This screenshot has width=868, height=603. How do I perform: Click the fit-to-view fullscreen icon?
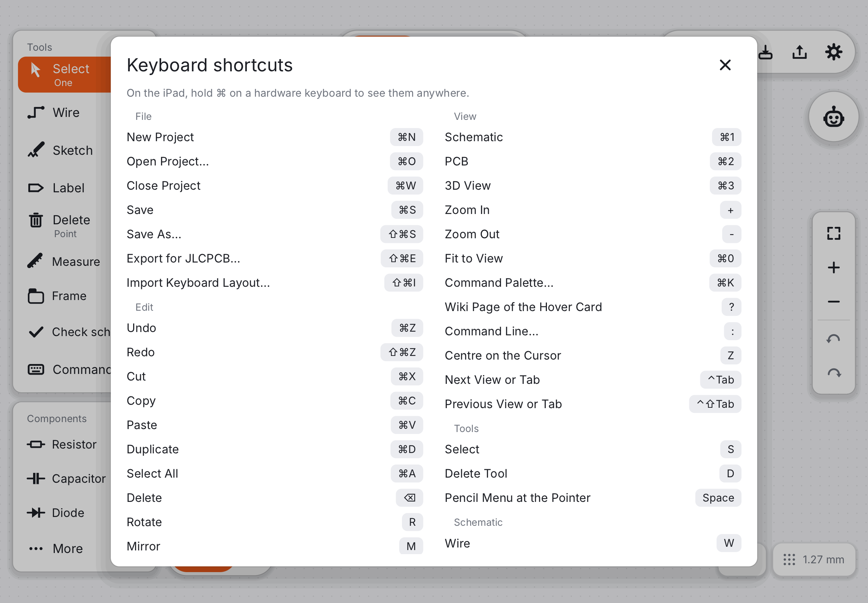click(x=833, y=233)
